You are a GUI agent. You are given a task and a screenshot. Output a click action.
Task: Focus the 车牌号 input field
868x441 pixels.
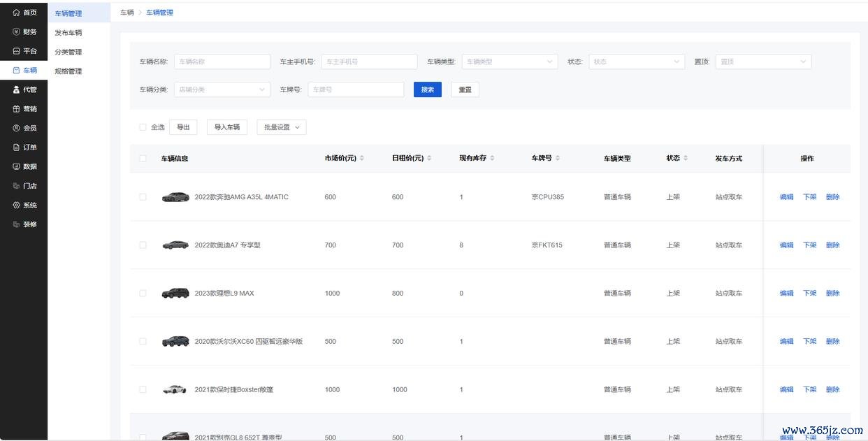point(356,89)
